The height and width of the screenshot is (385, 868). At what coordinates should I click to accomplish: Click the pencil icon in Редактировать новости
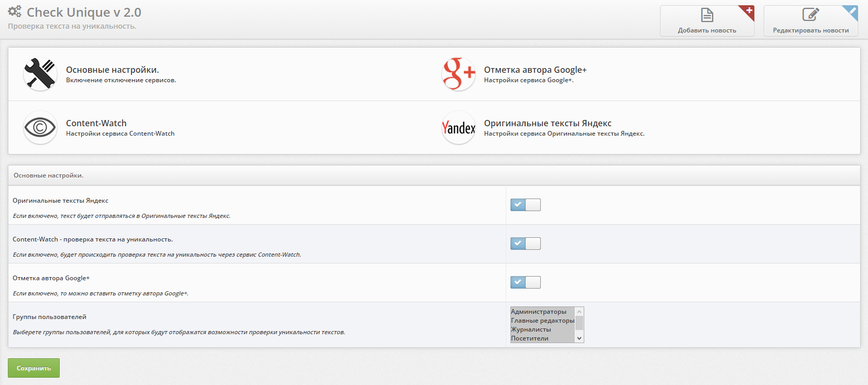pyautogui.click(x=810, y=15)
